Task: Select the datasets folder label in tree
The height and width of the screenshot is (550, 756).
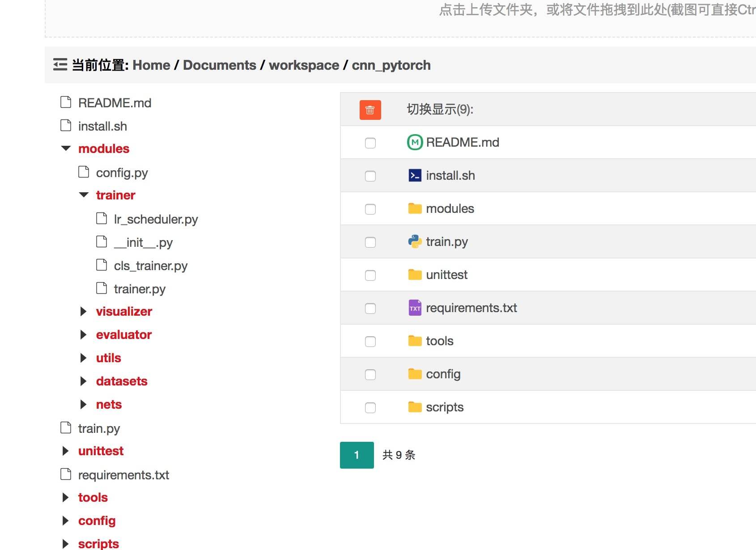Action: [x=122, y=381]
